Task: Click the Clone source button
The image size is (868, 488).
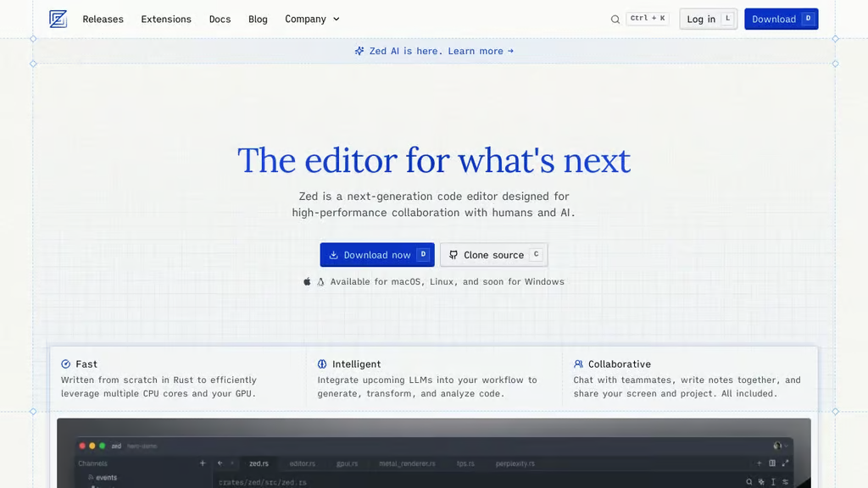Action: pos(494,254)
